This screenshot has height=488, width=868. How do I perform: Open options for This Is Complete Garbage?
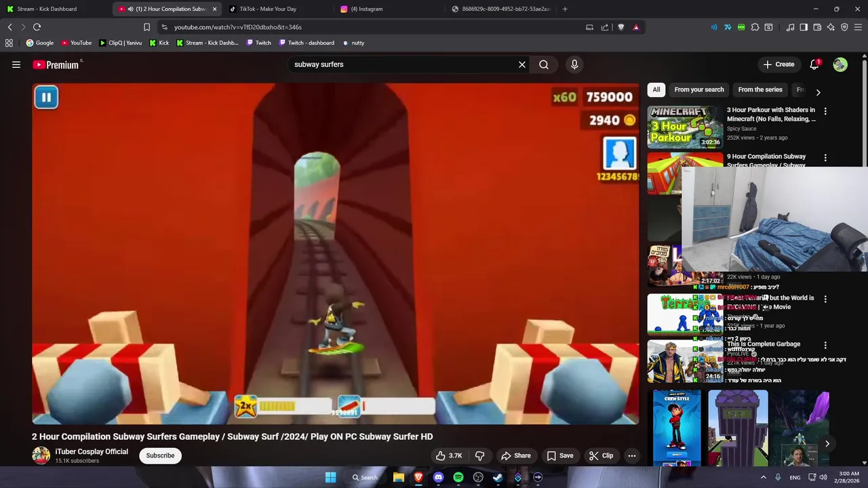825,346
